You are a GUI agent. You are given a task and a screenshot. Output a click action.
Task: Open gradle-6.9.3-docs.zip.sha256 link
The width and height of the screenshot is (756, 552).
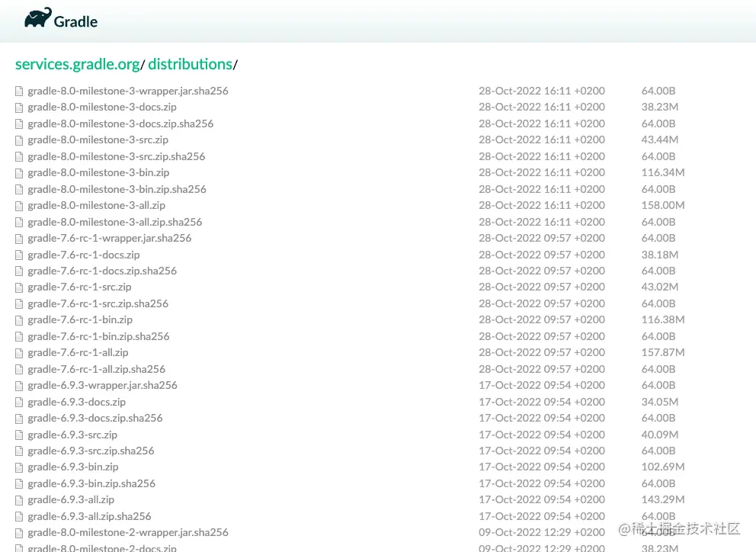coord(95,418)
